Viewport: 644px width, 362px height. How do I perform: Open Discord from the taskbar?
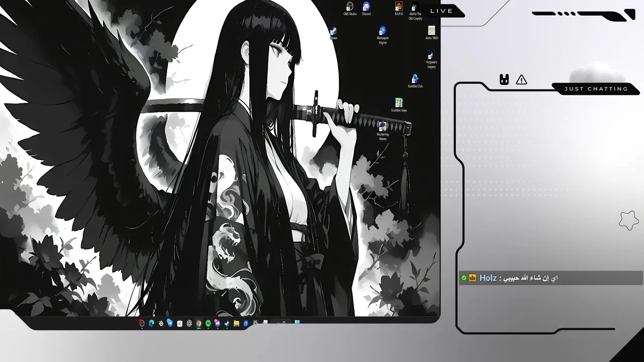pos(217,323)
